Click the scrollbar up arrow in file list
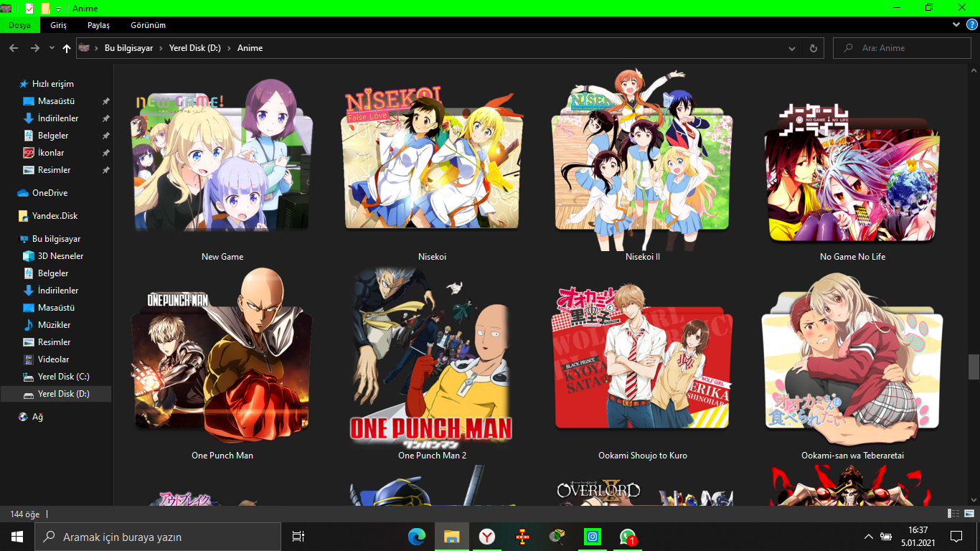The image size is (980, 551). click(974, 69)
